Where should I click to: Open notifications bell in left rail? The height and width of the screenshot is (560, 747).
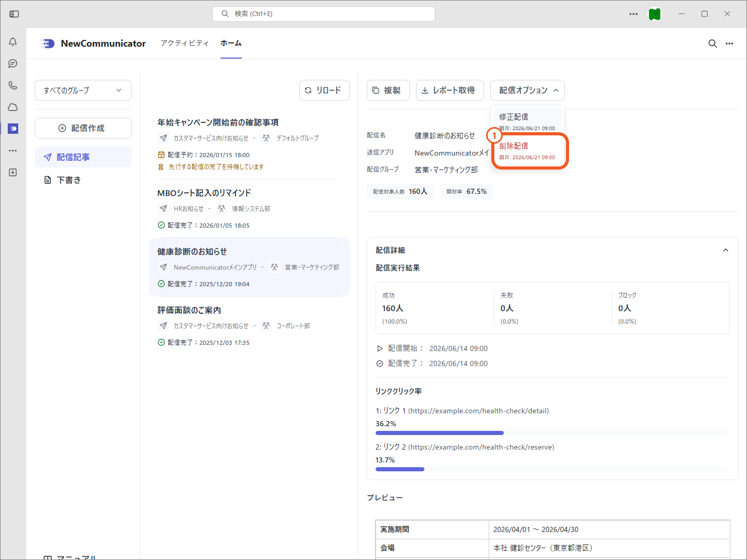(13, 42)
